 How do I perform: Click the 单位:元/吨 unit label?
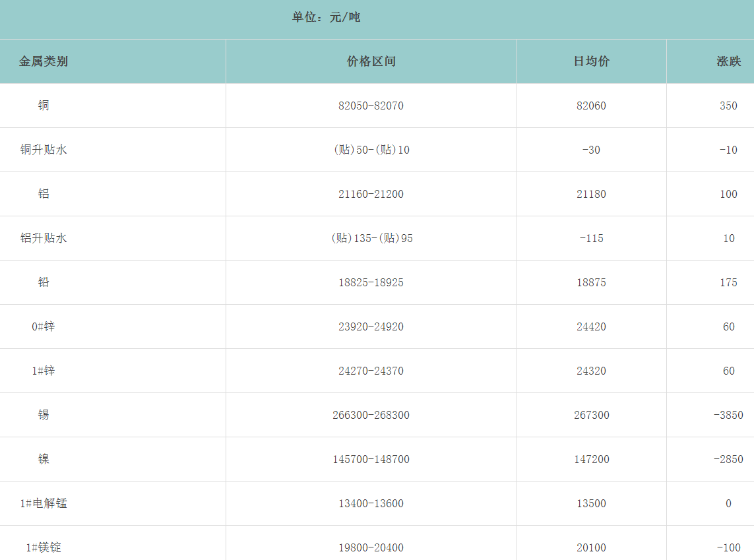326,17
